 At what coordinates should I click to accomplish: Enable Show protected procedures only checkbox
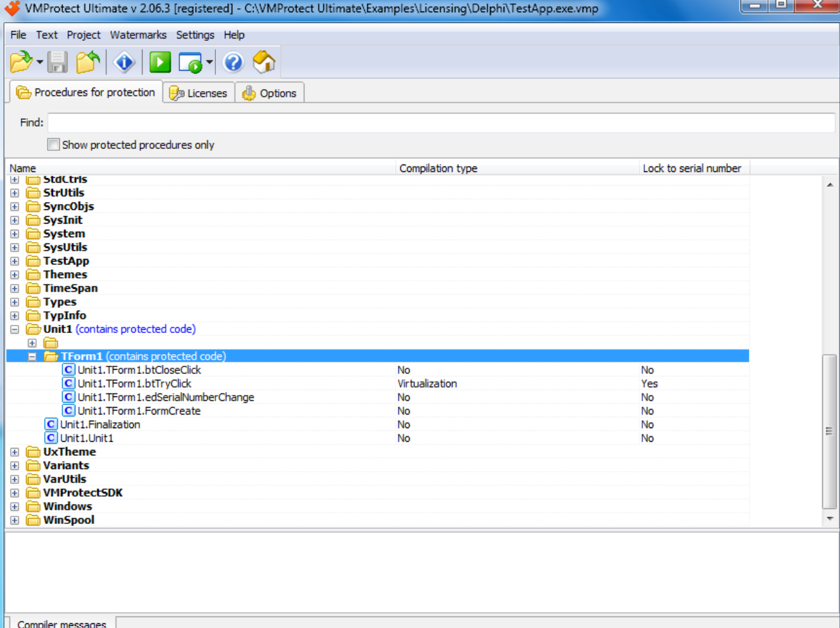pyautogui.click(x=53, y=145)
